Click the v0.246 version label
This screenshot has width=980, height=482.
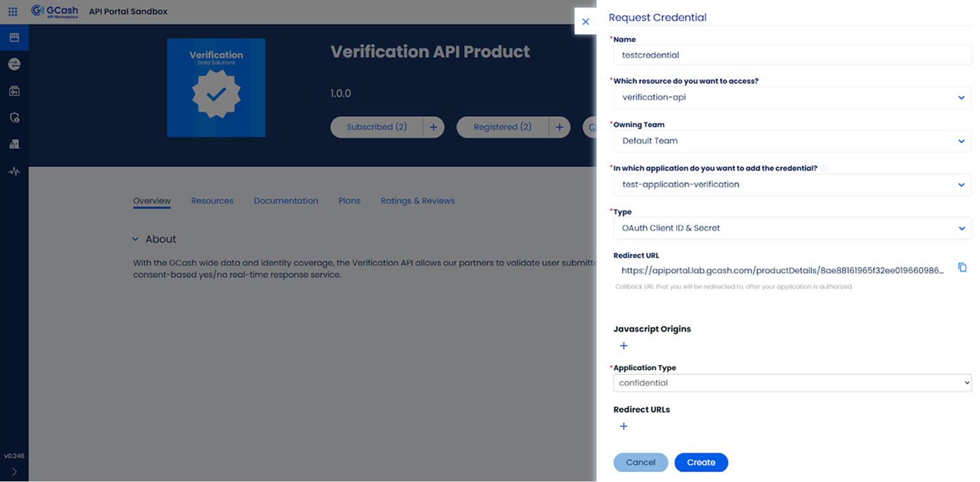coord(14,456)
